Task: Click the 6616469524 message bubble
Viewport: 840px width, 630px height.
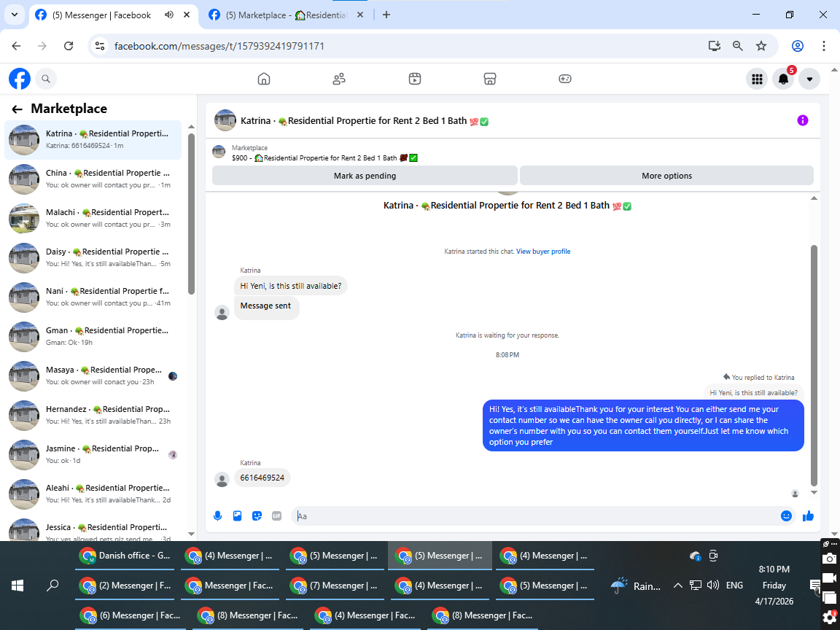Action: (262, 478)
